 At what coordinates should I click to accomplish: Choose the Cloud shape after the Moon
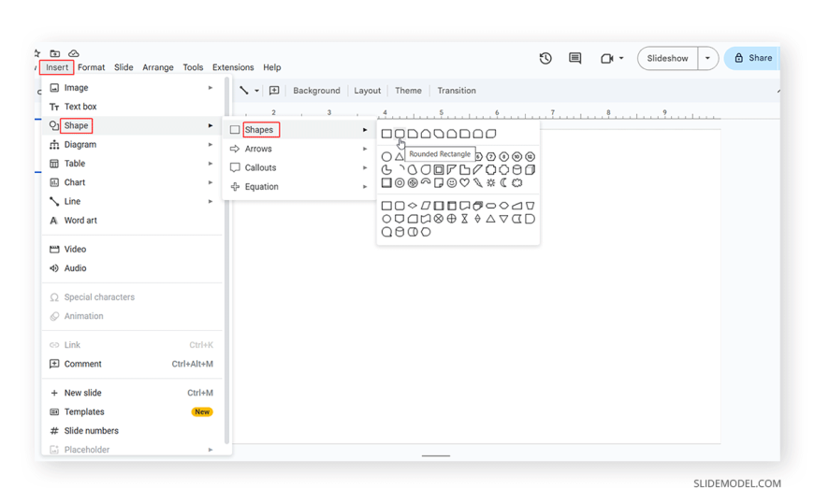click(517, 182)
